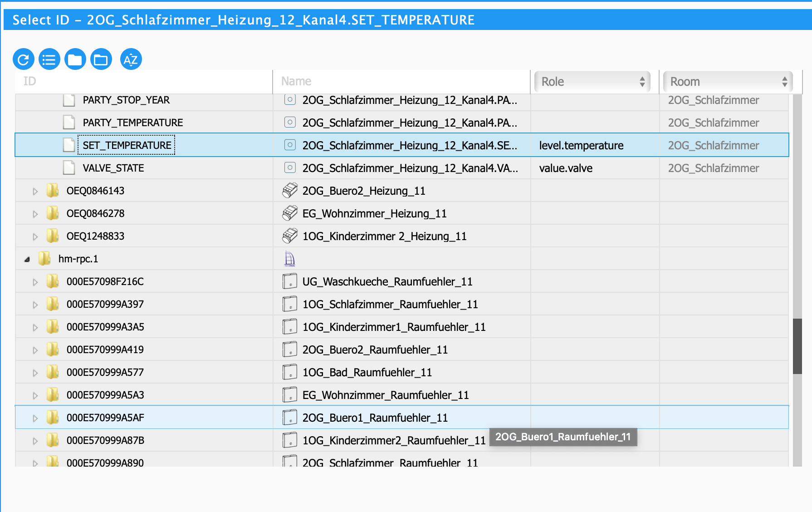
Task: Click the 2OG_Buero2_Raumfuehler_11 sensor icon
Action: (x=290, y=350)
